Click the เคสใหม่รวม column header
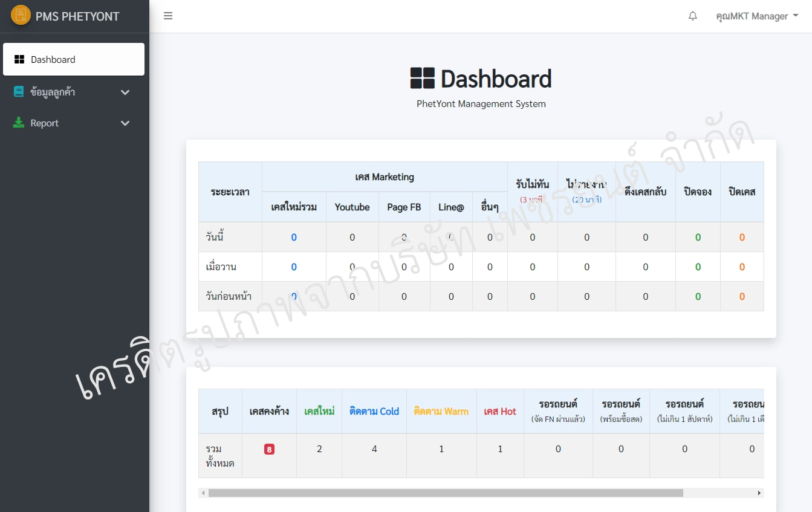 tap(294, 207)
